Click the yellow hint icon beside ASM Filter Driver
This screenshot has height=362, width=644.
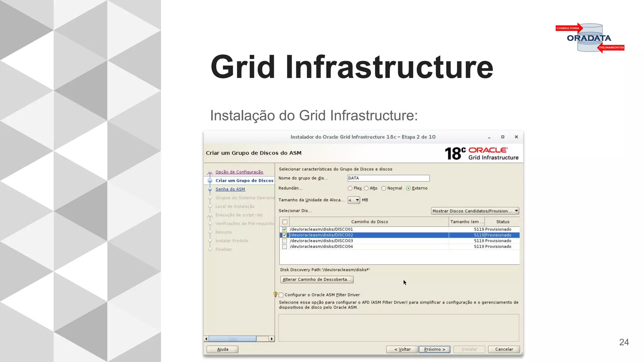pos(275,294)
